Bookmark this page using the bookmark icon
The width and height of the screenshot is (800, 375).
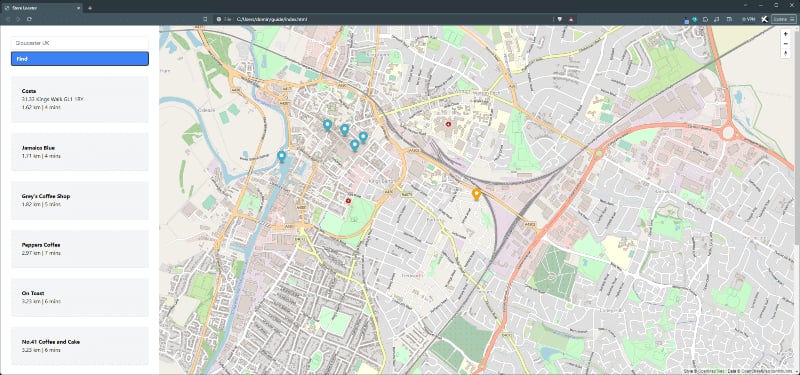[x=205, y=19]
